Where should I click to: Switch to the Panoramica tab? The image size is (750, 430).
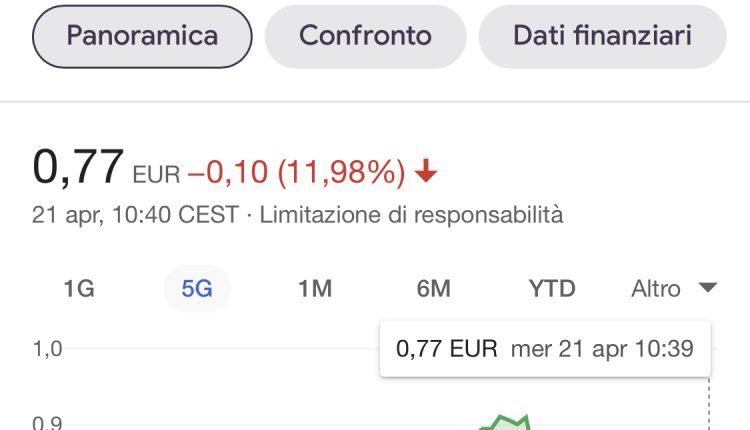click(x=142, y=37)
